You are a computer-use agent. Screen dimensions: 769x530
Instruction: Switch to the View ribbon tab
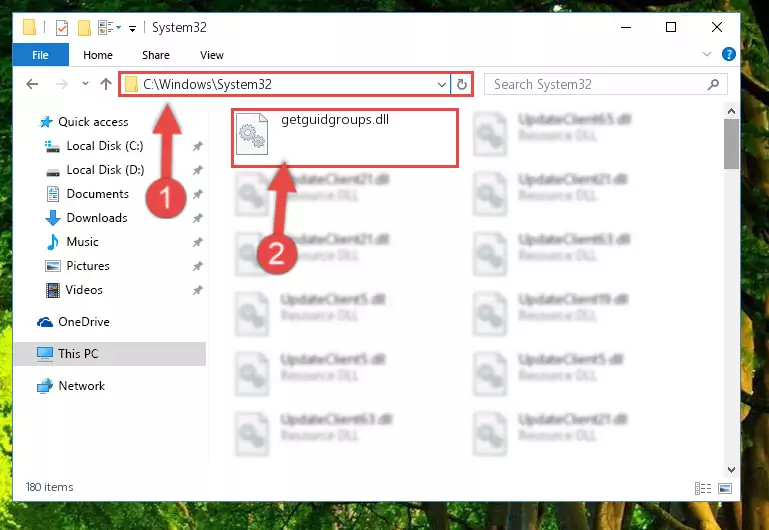click(211, 55)
